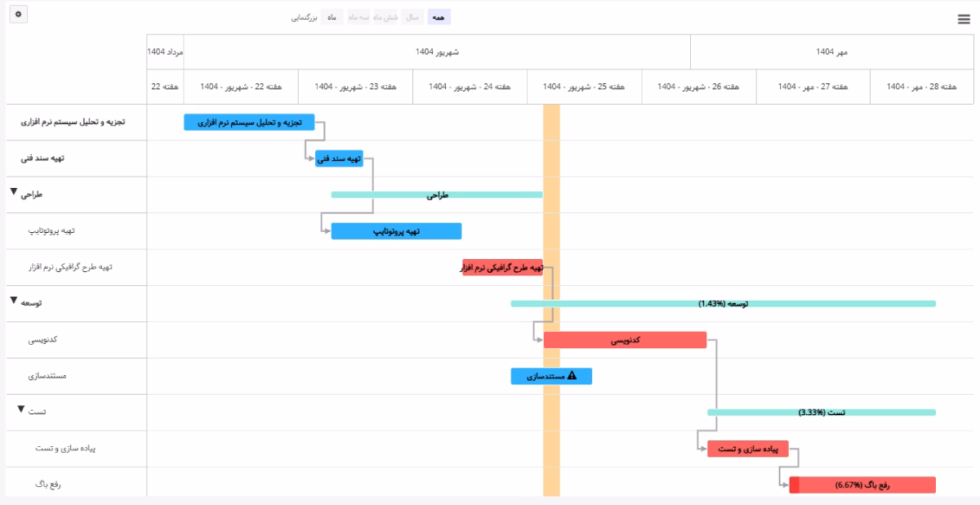Select the رفع باگ progress bar
The width and height of the screenshot is (980, 505).
[x=862, y=485]
